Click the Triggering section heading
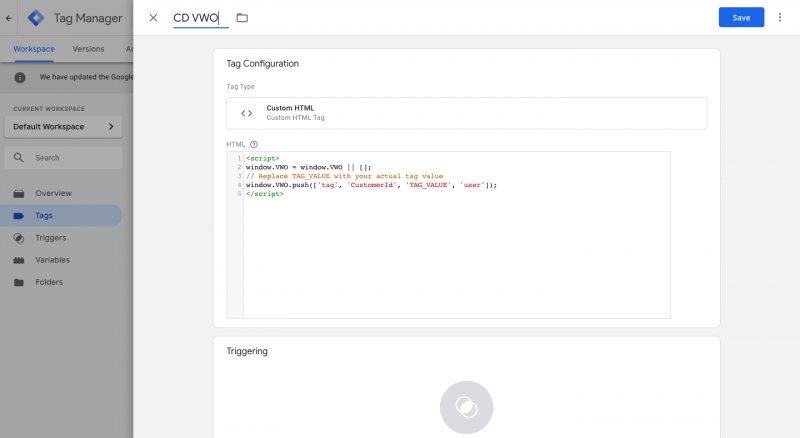The width and height of the screenshot is (800, 438). pyautogui.click(x=247, y=351)
